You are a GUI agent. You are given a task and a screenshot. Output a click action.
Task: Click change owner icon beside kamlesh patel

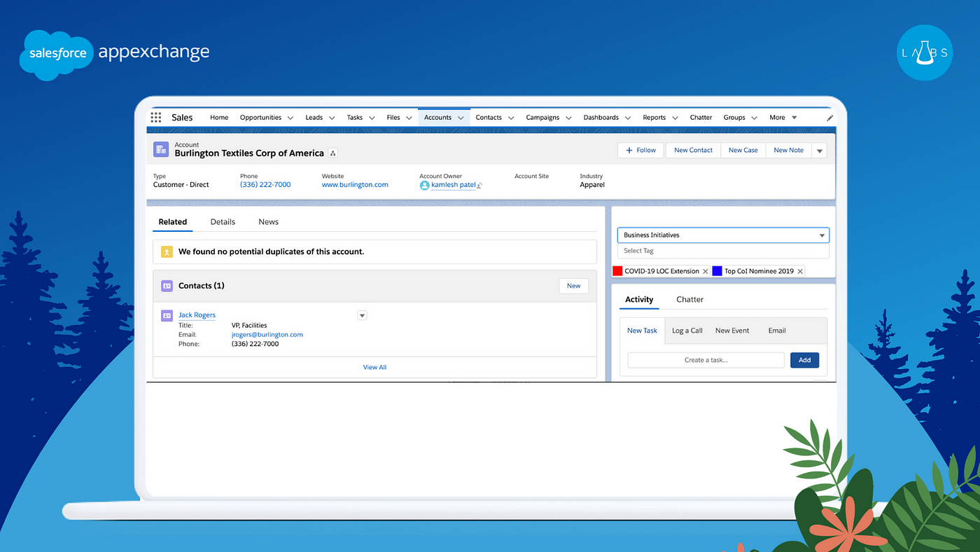click(479, 186)
